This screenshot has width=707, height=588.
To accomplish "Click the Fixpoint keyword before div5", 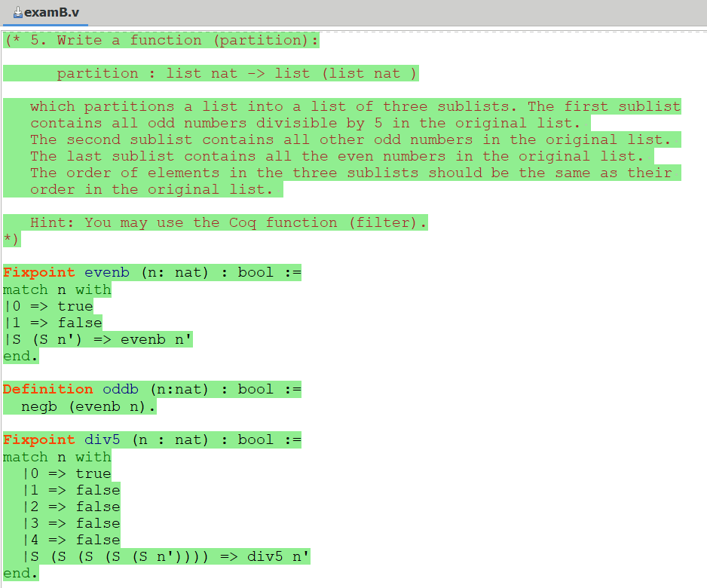I will click(38, 439).
